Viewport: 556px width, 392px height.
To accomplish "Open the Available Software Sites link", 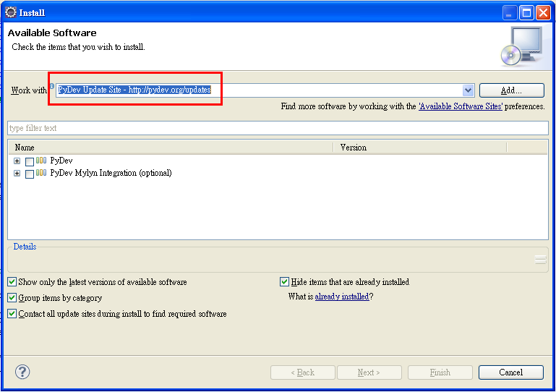I will tap(461, 106).
